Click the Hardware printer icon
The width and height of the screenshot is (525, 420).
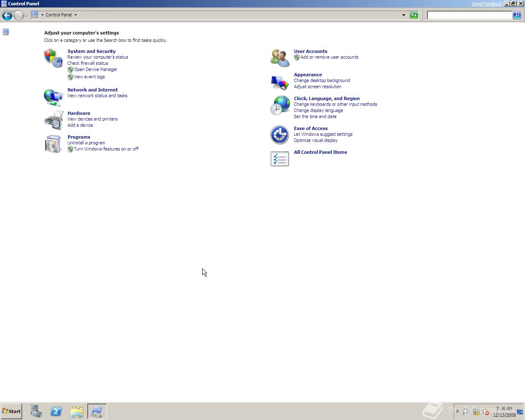tap(53, 121)
